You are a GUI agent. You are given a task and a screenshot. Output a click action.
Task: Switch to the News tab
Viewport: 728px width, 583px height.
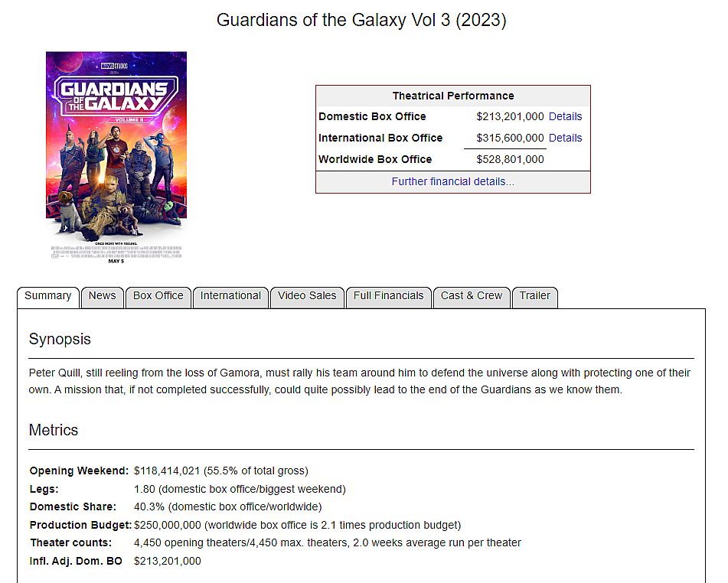(x=102, y=297)
